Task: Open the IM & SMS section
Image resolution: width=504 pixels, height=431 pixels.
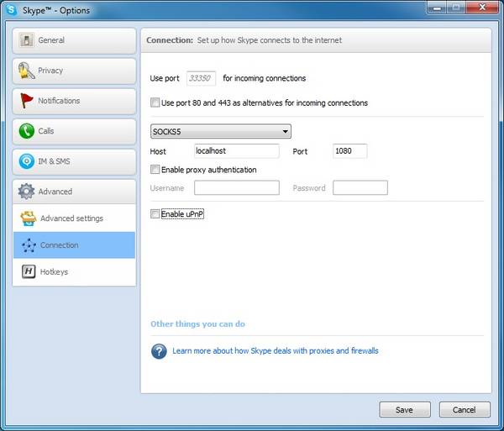Action: pyautogui.click(x=74, y=161)
